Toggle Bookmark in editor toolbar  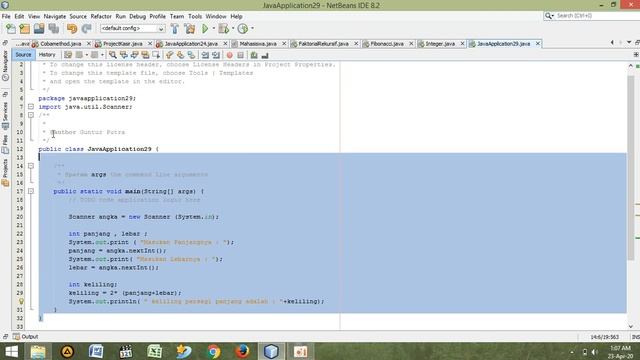click(x=191, y=55)
